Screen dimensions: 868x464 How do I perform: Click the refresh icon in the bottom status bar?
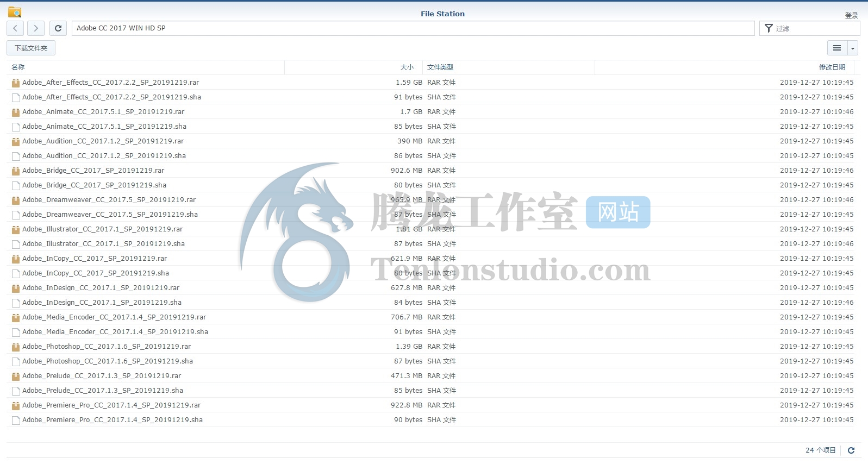(851, 450)
